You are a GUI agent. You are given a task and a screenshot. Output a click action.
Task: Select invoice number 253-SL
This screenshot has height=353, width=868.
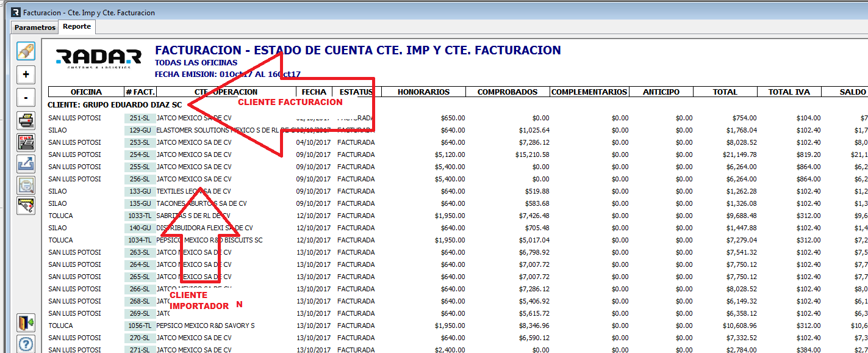(140, 142)
